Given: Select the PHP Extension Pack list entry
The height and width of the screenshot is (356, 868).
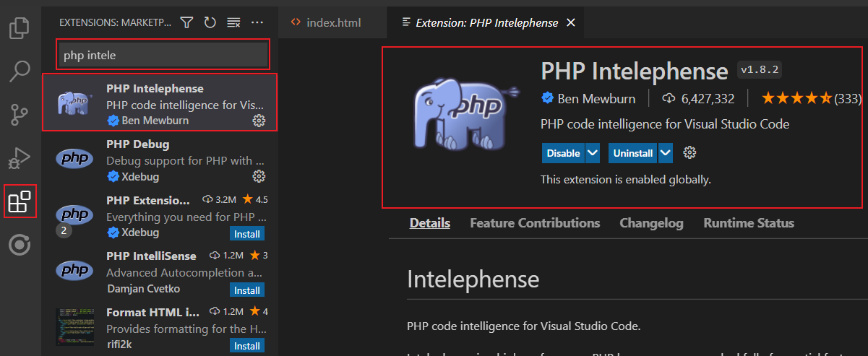Looking at the screenshot, I should (160, 215).
